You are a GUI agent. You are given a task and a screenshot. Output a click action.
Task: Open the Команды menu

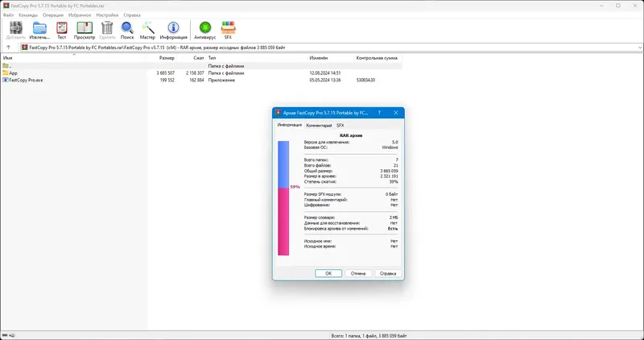[x=28, y=15]
